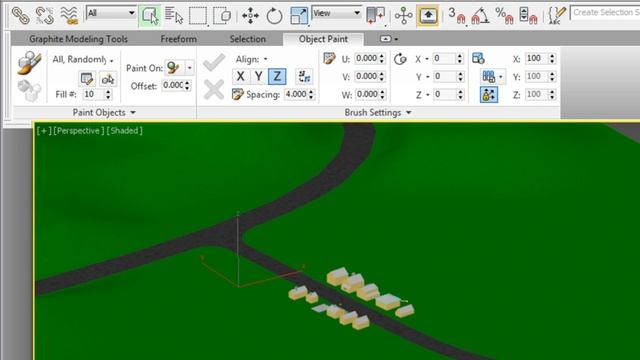This screenshot has width=640, height=360.
Task: Toggle Scale axis lock icon
Action: (489, 95)
